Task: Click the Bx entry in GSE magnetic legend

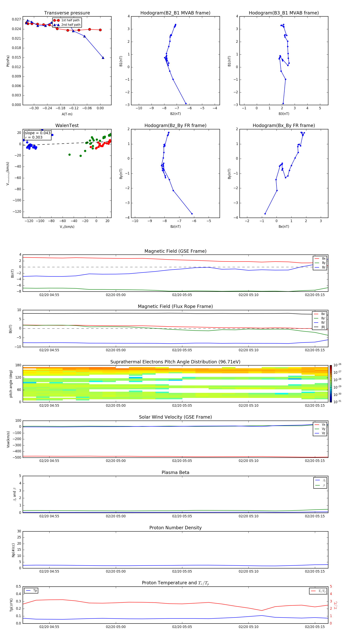Action: pos(320,259)
